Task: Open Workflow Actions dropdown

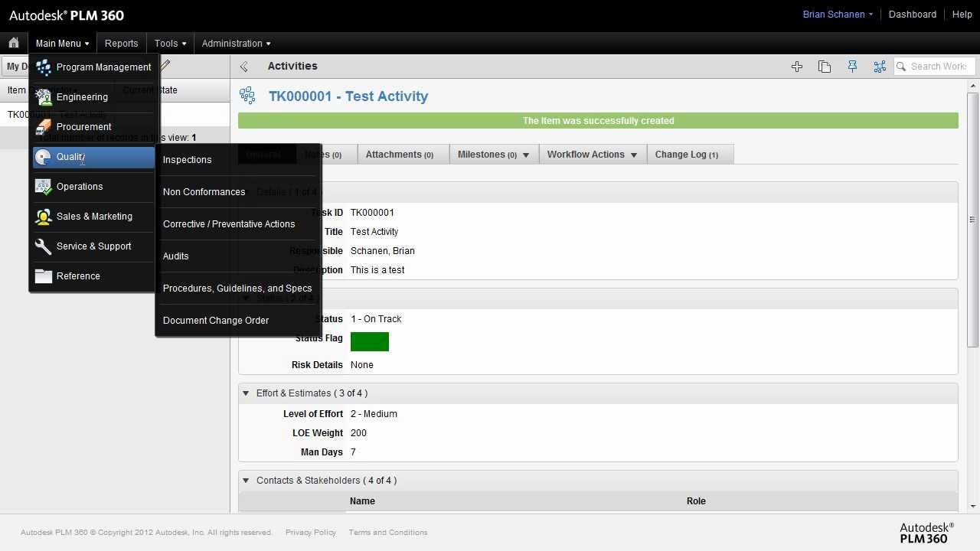Action: point(592,155)
